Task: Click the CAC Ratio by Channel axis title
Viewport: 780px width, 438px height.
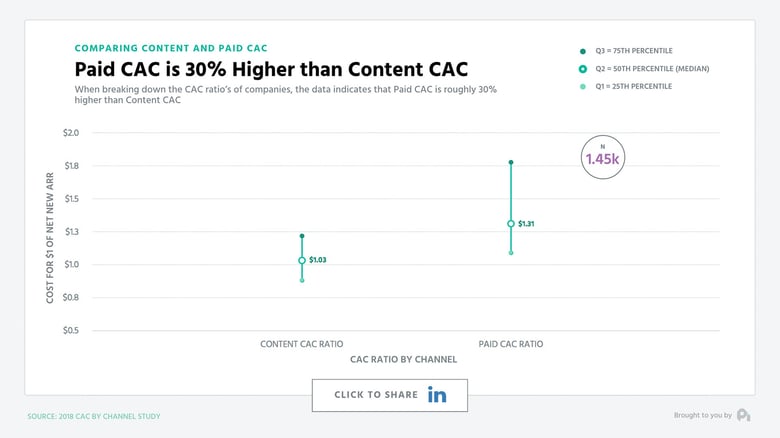Action: point(403,359)
